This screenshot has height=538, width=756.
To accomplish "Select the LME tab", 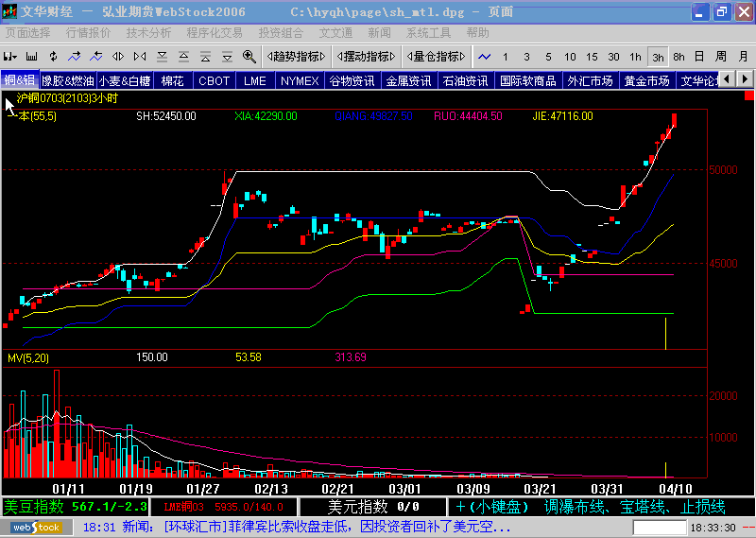I will point(255,80).
